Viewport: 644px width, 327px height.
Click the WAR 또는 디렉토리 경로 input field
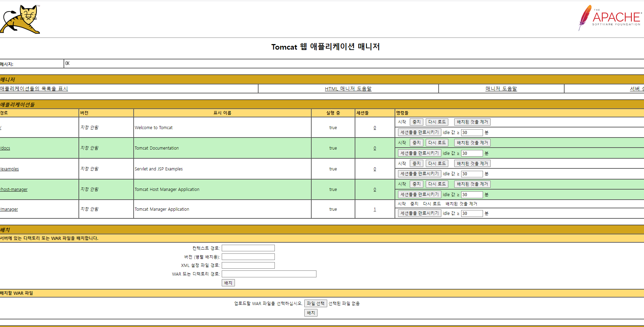point(269,274)
